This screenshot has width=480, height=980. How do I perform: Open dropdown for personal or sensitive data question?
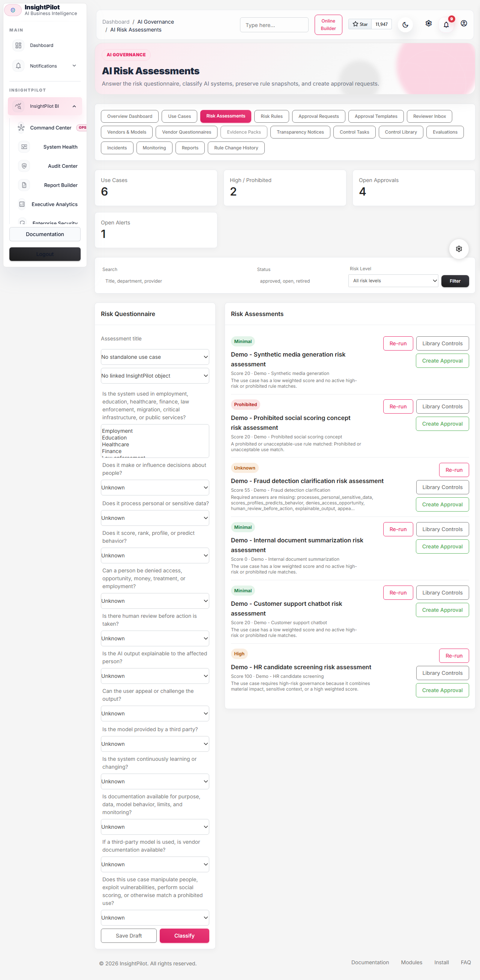click(x=154, y=518)
